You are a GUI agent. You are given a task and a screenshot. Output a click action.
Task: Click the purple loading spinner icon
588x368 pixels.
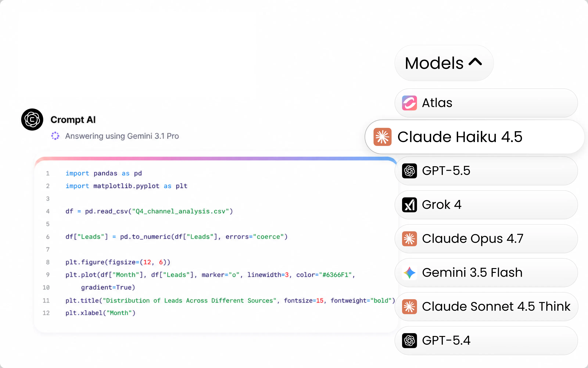[55, 136]
